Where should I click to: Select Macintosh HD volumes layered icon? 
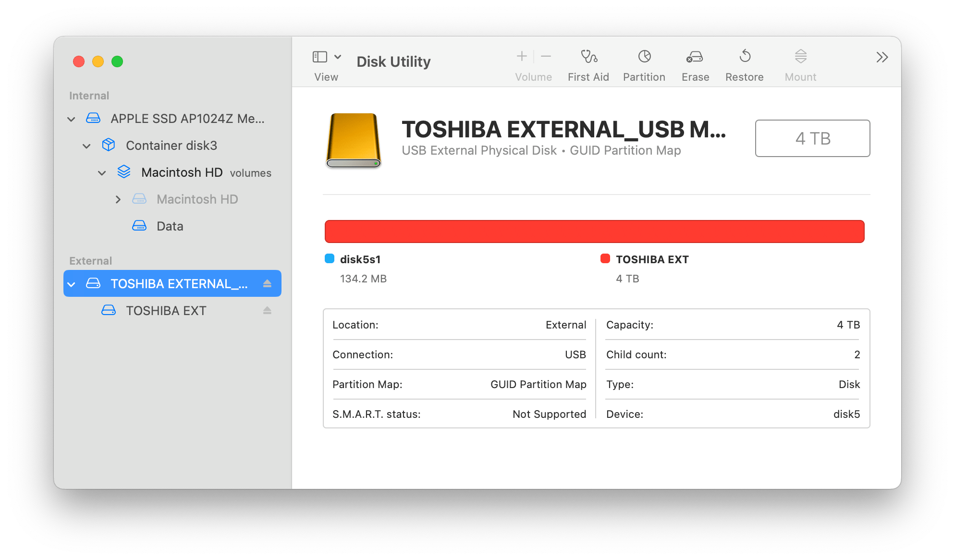(124, 172)
